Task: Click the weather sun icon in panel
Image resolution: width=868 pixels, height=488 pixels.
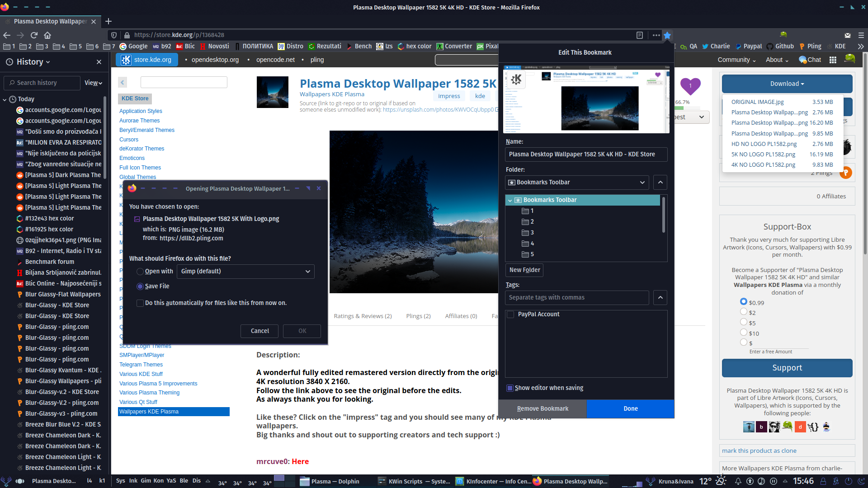Action: [x=721, y=481]
